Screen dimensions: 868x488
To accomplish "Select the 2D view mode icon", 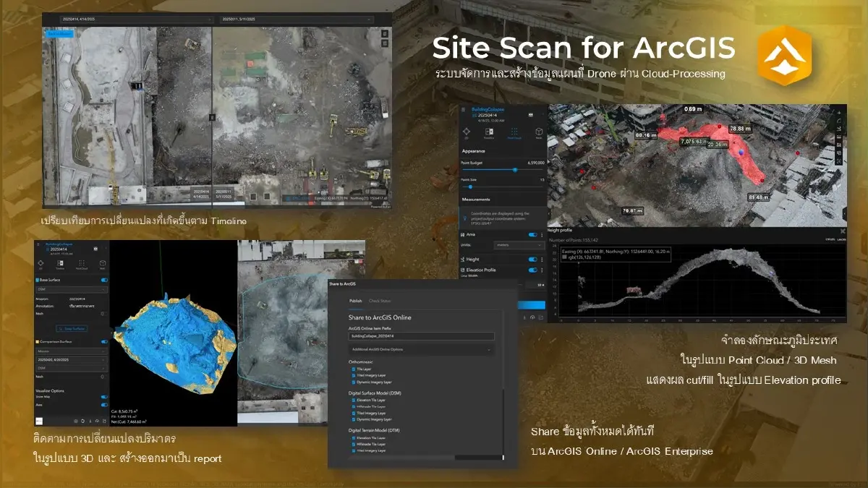I will coord(467,132).
